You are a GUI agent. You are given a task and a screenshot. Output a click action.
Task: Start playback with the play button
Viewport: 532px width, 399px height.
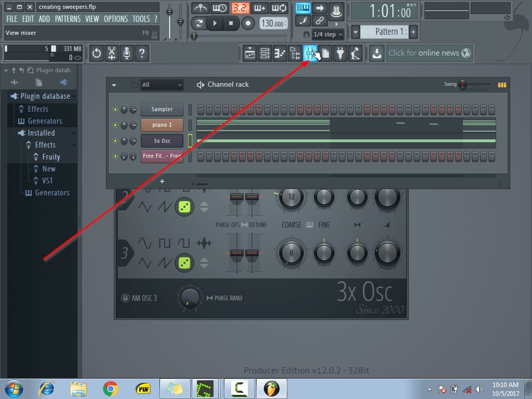point(215,23)
